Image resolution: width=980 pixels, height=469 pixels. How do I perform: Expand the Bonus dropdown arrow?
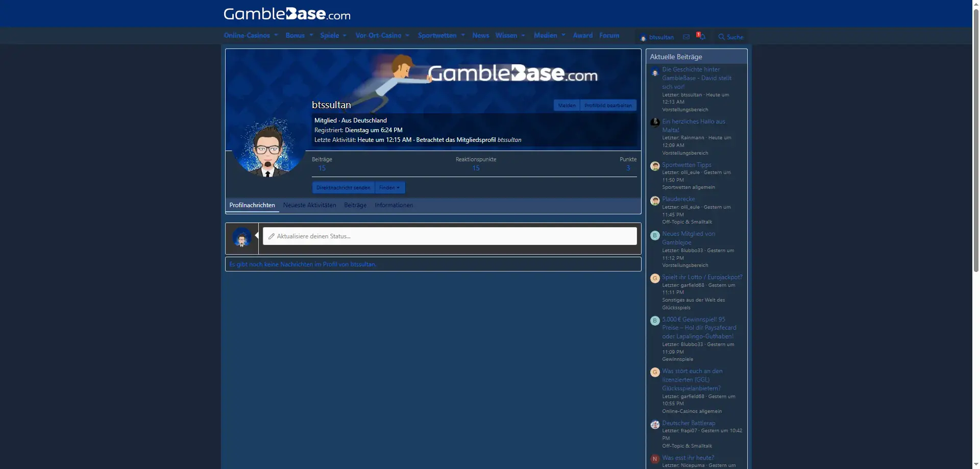coord(311,35)
